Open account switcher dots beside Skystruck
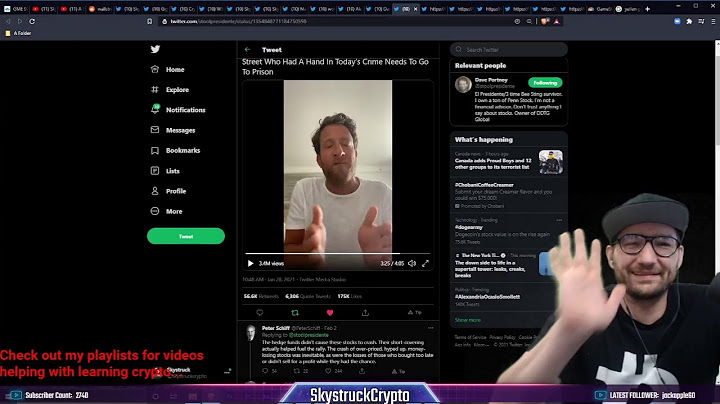 point(227,372)
